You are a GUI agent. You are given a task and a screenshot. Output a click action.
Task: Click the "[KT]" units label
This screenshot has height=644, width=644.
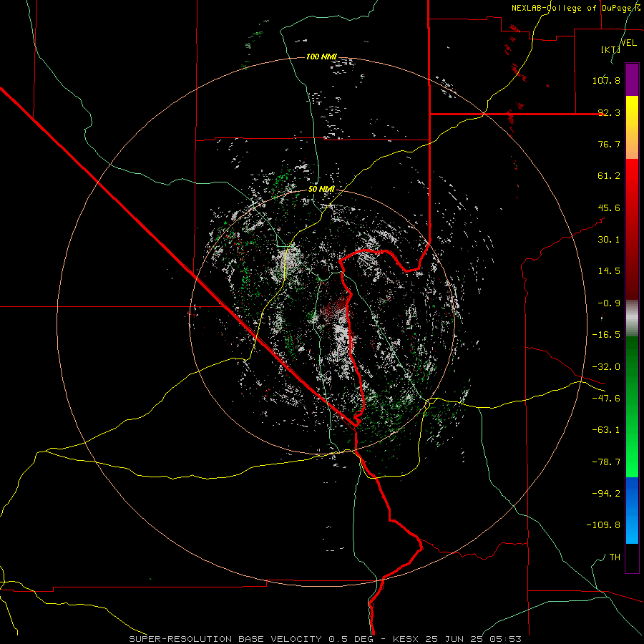point(611,49)
